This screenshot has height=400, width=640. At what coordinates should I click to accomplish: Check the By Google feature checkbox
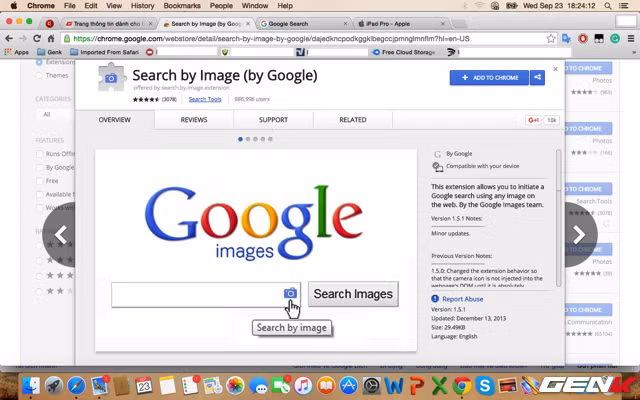click(x=40, y=167)
